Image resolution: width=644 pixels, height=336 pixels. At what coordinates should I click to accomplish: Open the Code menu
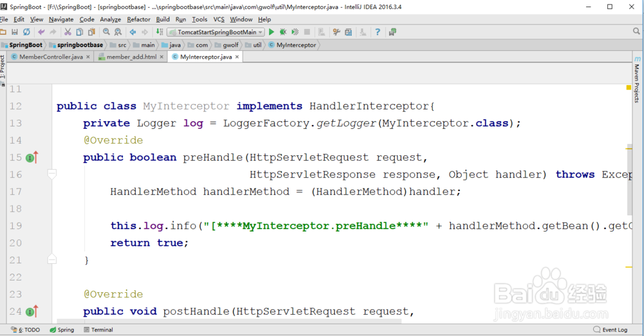tap(87, 19)
